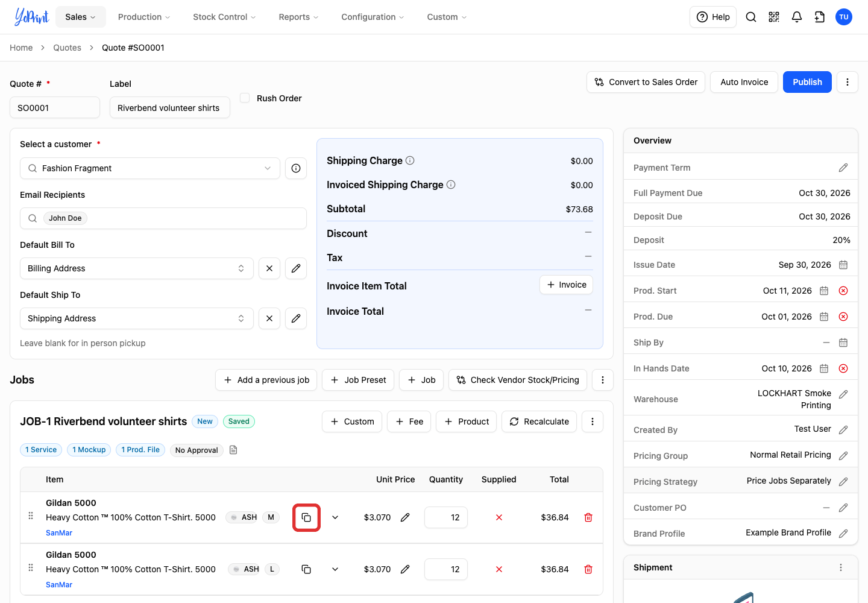Expand the Gildan 5000 size M row chevron
This screenshot has height=603, width=868.
(335, 517)
